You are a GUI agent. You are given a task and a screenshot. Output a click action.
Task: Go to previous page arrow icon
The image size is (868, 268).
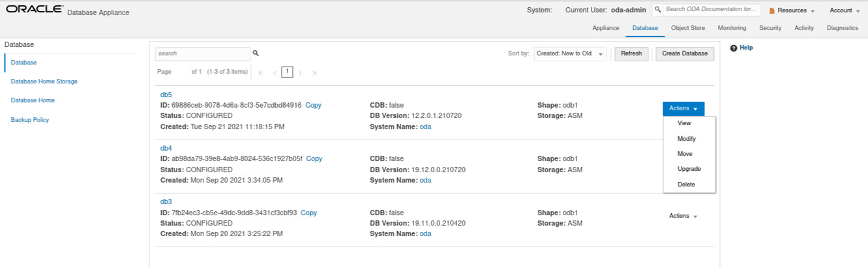point(275,72)
